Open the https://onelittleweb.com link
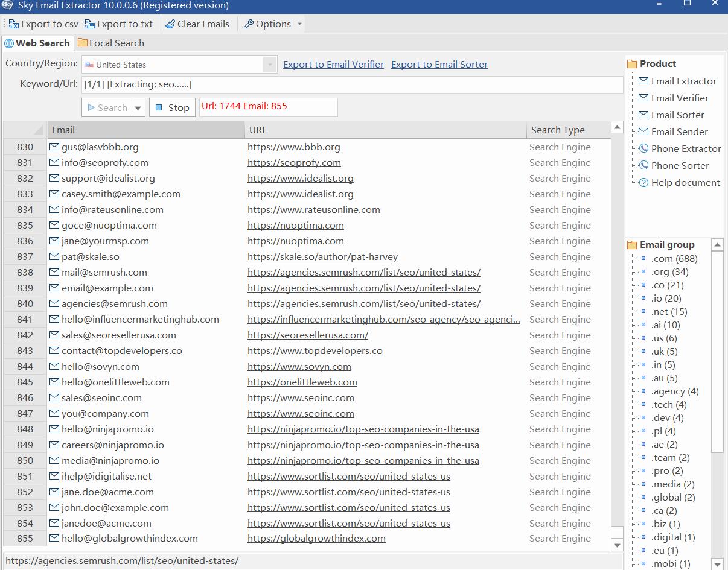The height and width of the screenshot is (570, 728). point(302,382)
